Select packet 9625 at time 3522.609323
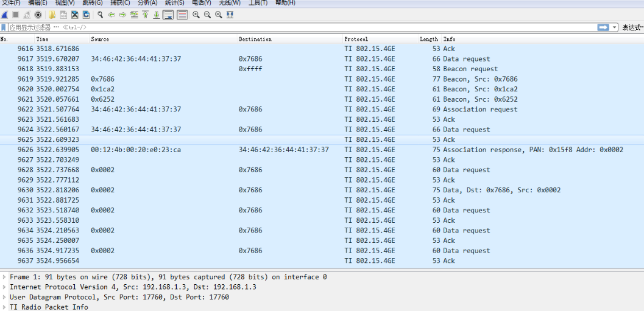The width and height of the screenshot is (644, 311). tap(322, 139)
